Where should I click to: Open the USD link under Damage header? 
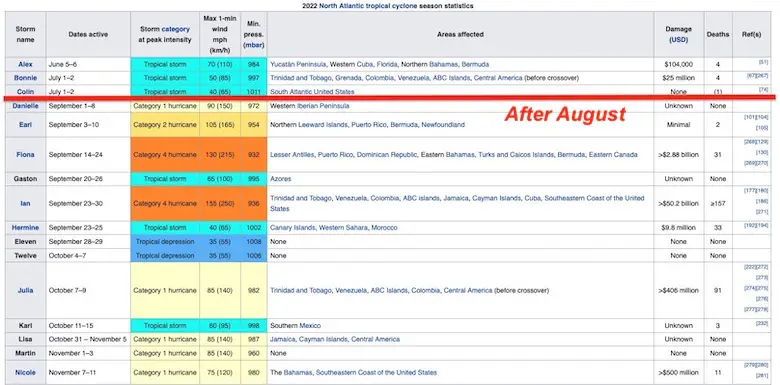tap(679, 39)
